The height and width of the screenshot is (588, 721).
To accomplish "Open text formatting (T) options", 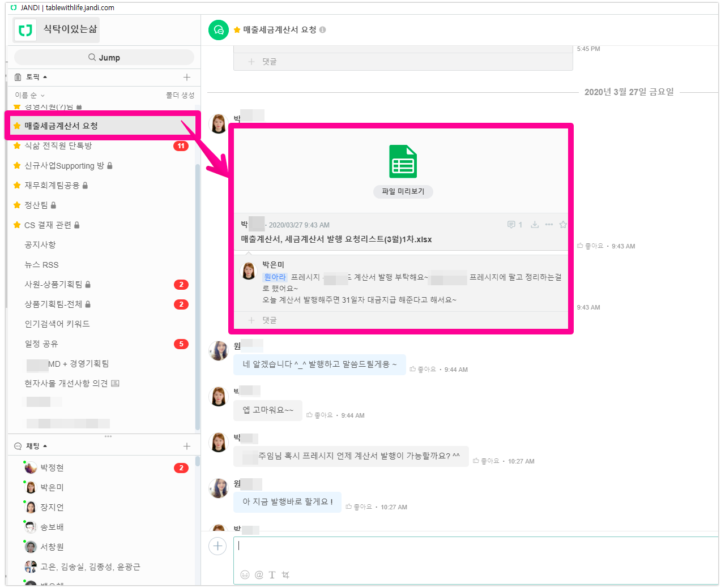I will click(x=272, y=574).
